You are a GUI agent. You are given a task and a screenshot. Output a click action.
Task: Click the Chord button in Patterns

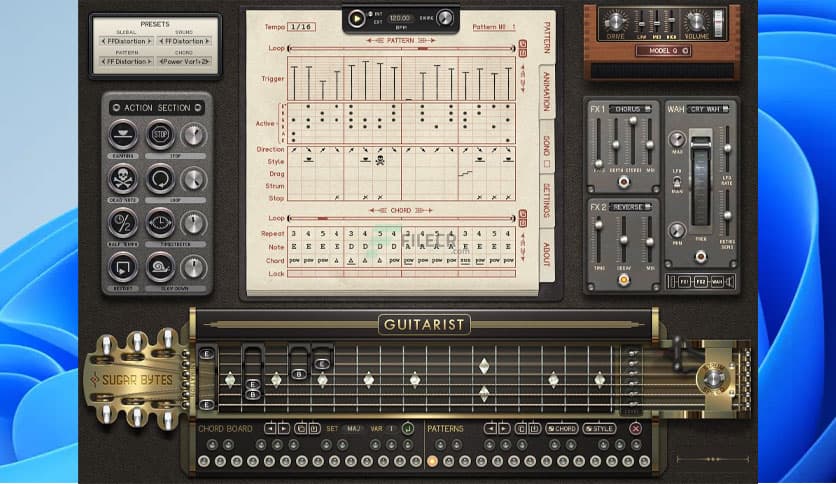562,429
